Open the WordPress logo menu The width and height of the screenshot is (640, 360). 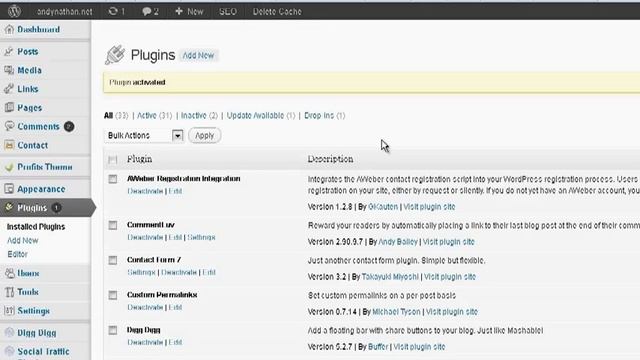(x=14, y=11)
